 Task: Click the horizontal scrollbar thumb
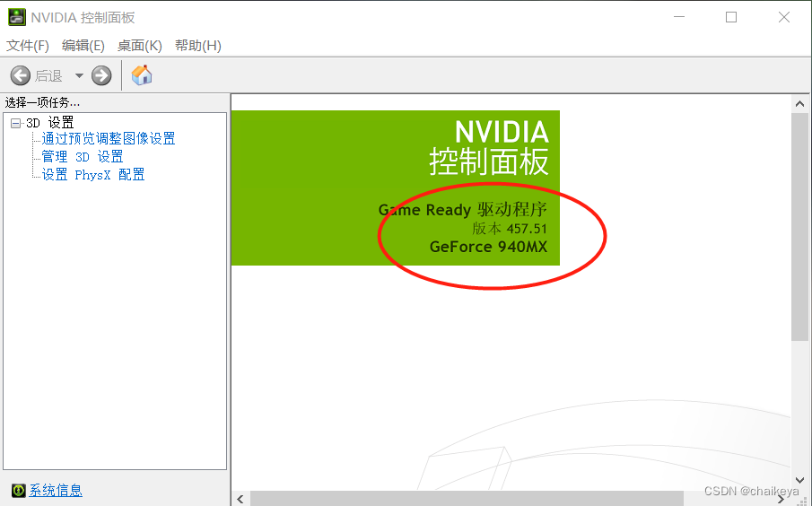point(467,499)
